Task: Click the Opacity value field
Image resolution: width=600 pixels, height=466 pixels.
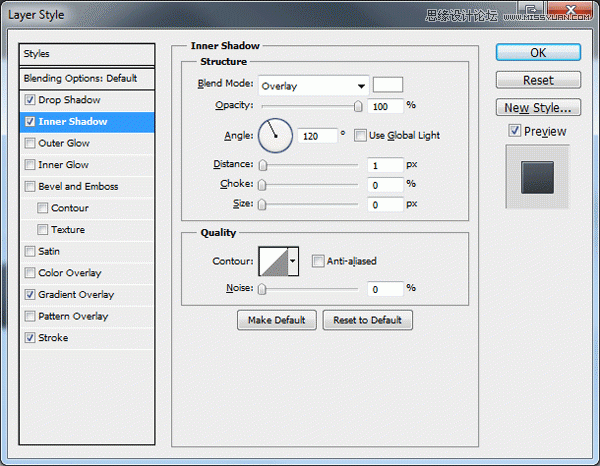Action: tap(385, 106)
